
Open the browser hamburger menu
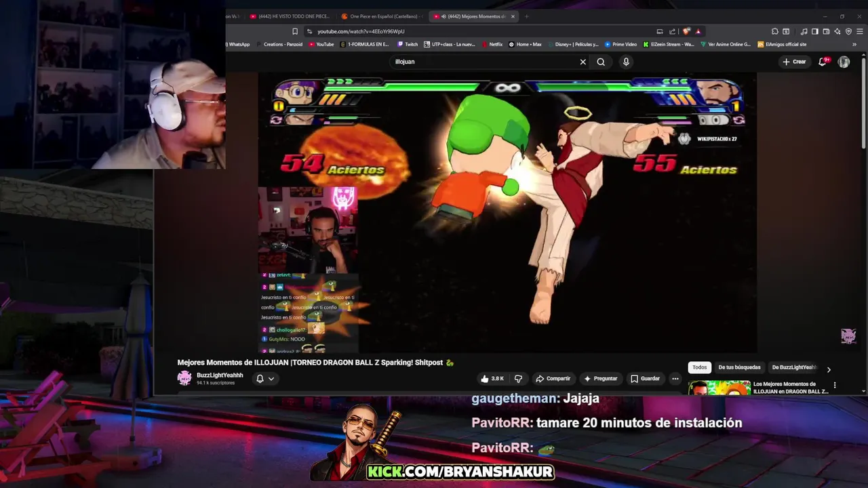(x=860, y=31)
